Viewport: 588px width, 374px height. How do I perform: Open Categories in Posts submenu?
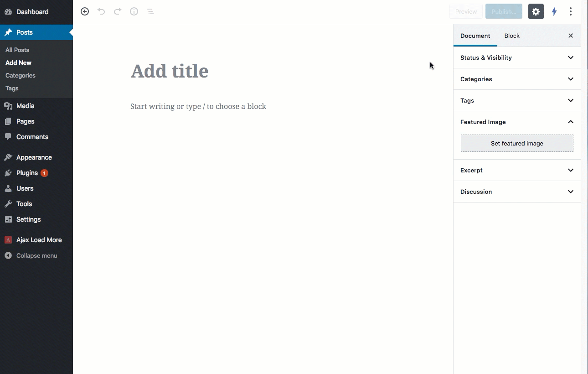coord(21,75)
